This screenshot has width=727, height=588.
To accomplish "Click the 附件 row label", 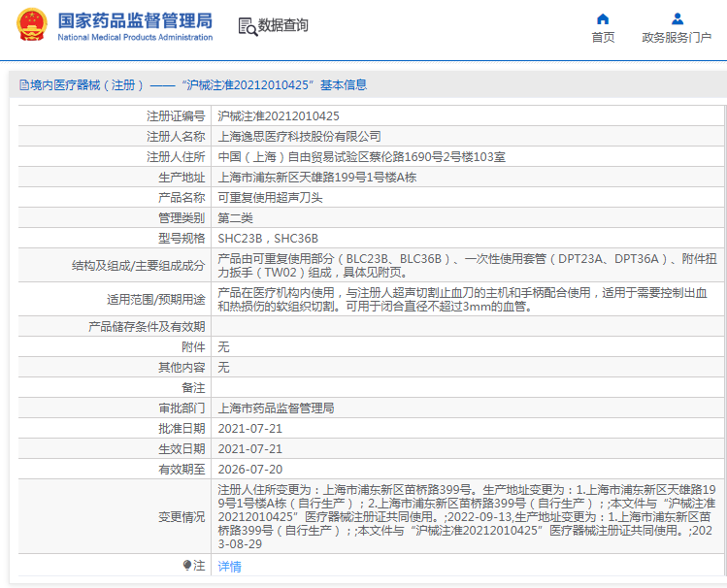I will point(193,346).
